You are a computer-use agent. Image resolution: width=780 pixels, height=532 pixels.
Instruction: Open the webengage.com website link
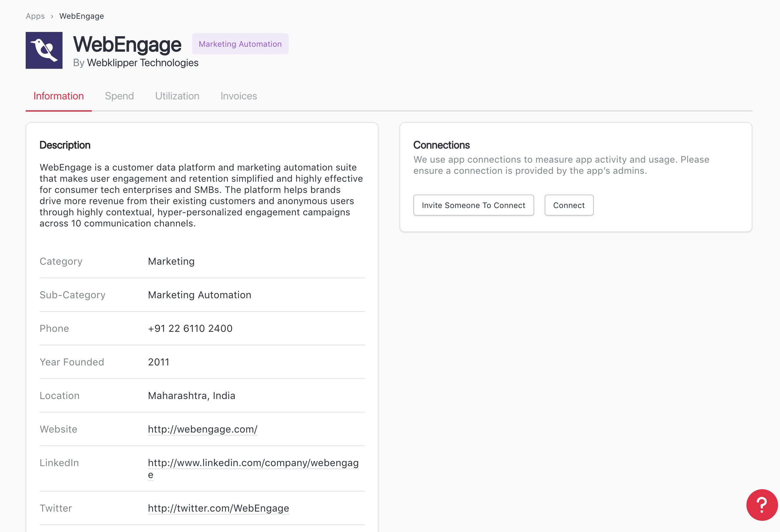point(202,429)
